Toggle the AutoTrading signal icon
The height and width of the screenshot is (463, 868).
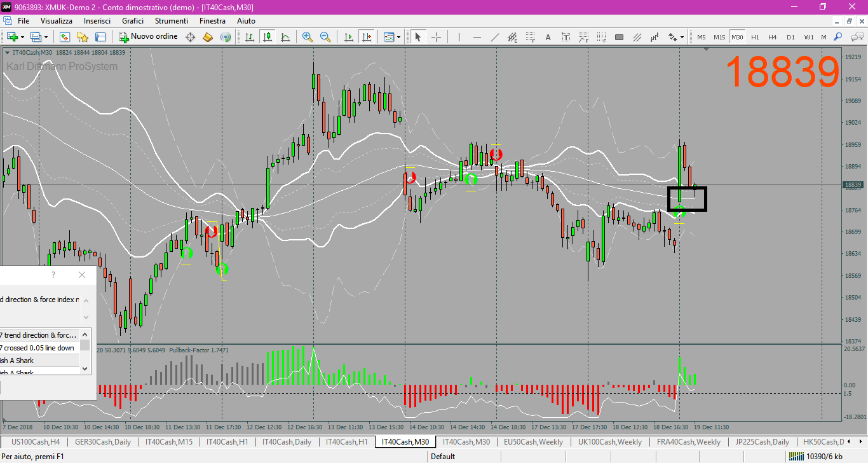point(225,37)
